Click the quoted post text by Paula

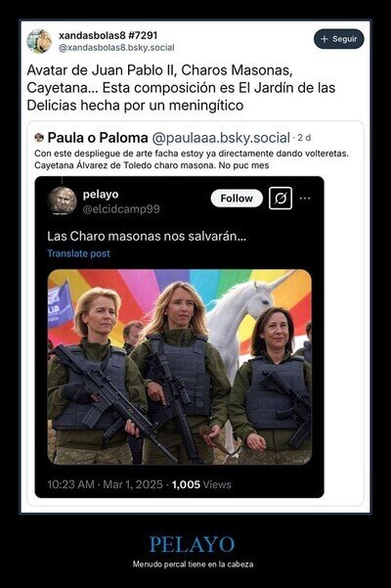click(x=191, y=159)
